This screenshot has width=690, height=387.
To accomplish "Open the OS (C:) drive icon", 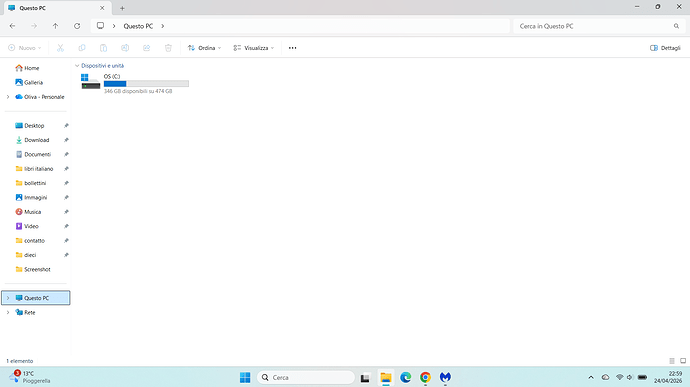I will tap(91, 81).
